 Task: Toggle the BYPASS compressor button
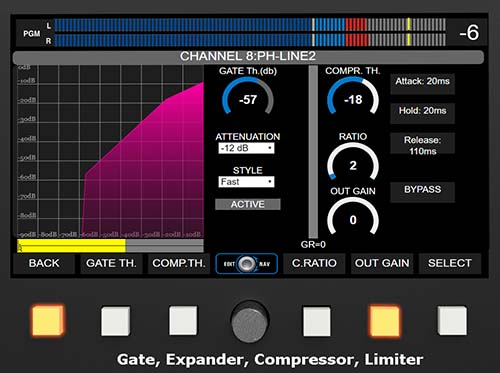422,191
